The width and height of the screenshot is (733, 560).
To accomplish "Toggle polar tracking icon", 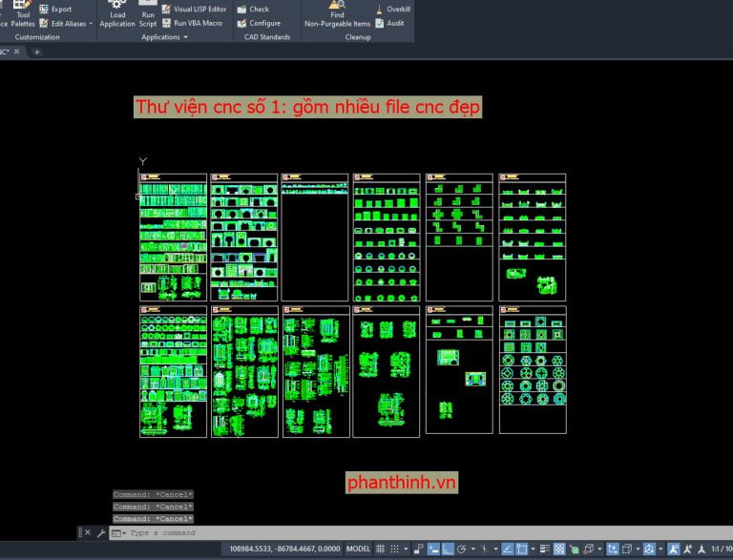I will click(x=462, y=549).
